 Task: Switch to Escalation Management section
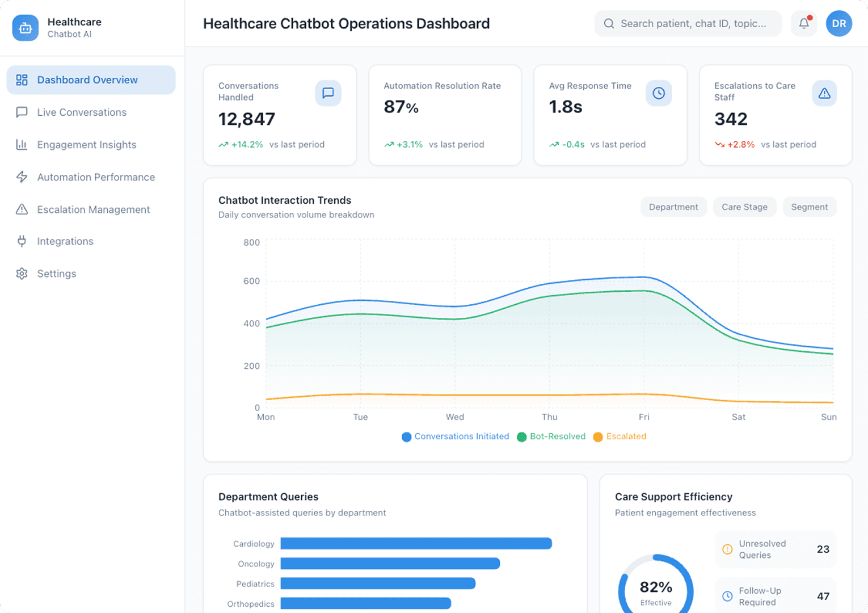(94, 209)
